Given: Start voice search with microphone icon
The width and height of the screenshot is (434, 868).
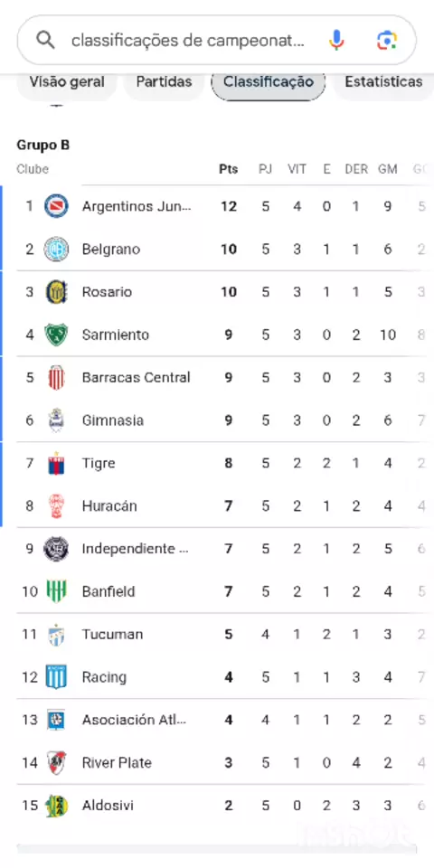Looking at the screenshot, I should [x=336, y=41].
